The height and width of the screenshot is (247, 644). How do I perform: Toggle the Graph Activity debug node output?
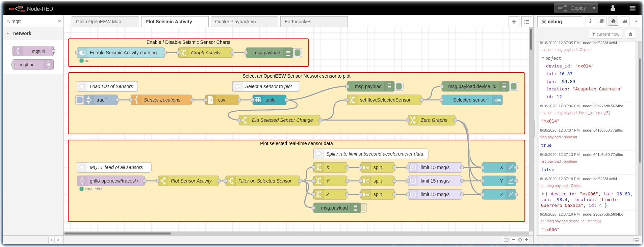(298, 53)
